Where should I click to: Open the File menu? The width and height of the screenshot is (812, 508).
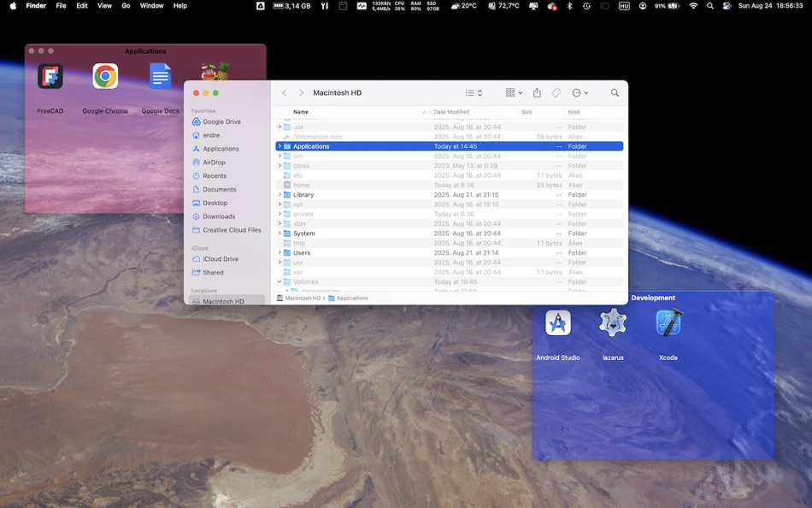click(61, 6)
